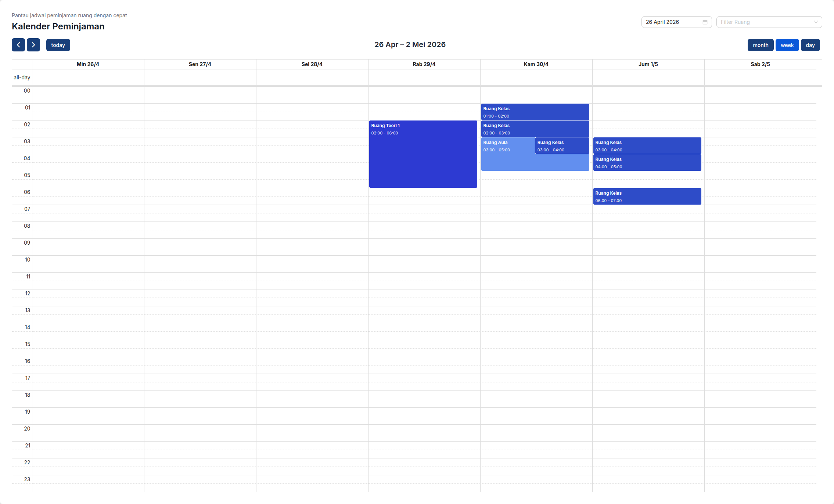Click the Min 26/4 day header
The height and width of the screenshot is (504, 834).
88,64
